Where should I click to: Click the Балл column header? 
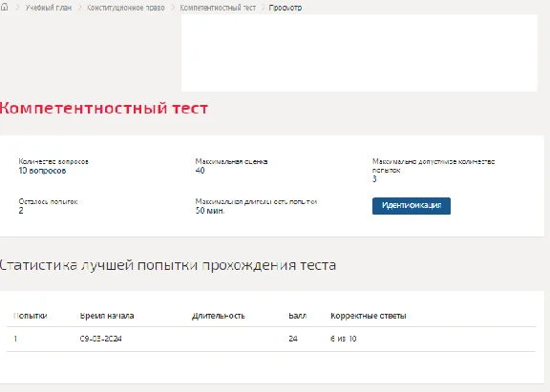298,316
